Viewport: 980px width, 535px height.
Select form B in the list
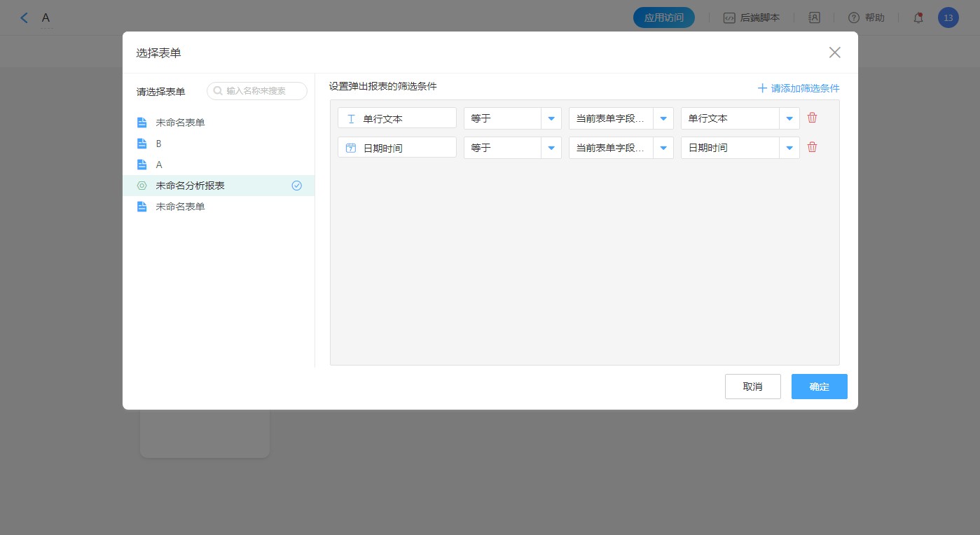tap(159, 144)
